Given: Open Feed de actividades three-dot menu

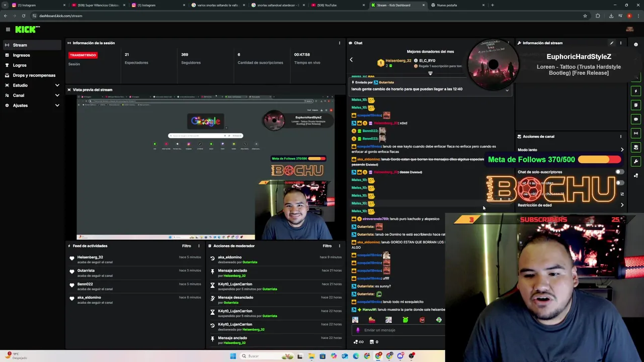Looking at the screenshot, I should point(199,246).
